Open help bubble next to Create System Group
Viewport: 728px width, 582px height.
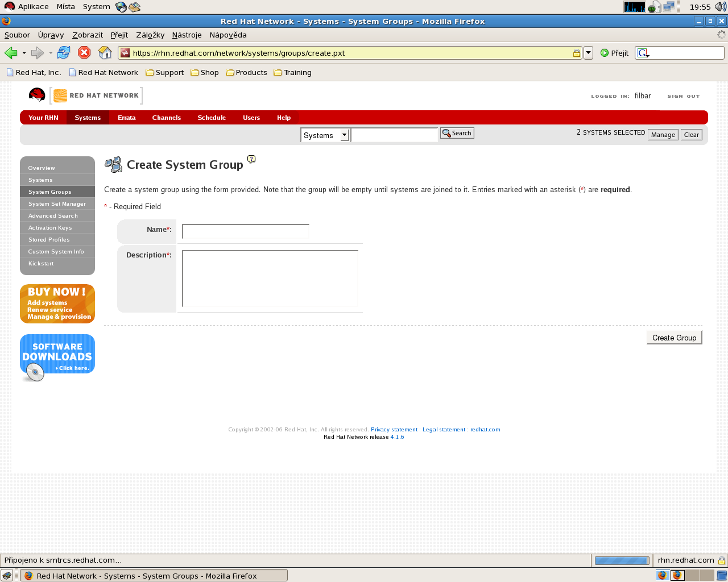pyautogui.click(x=251, y=159)
